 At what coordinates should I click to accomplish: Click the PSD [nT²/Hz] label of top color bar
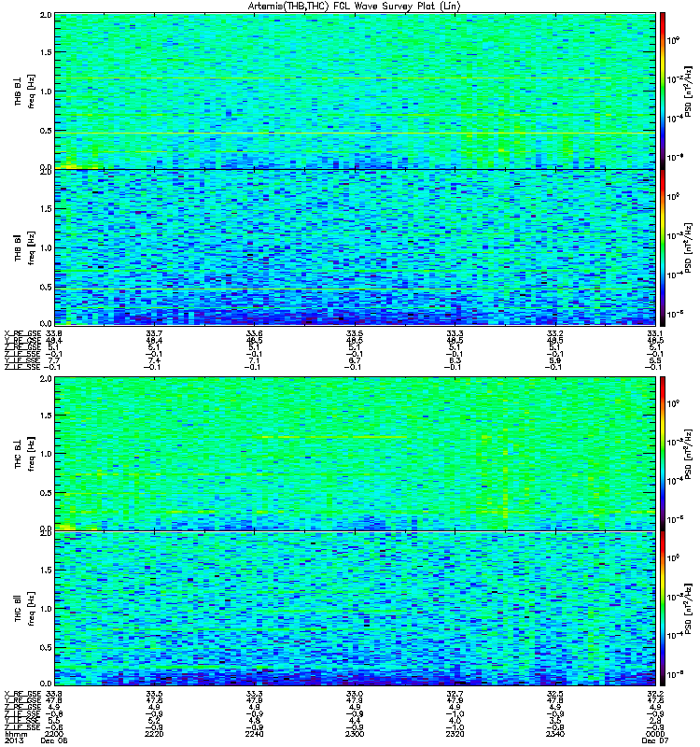[x=688, y=91]
